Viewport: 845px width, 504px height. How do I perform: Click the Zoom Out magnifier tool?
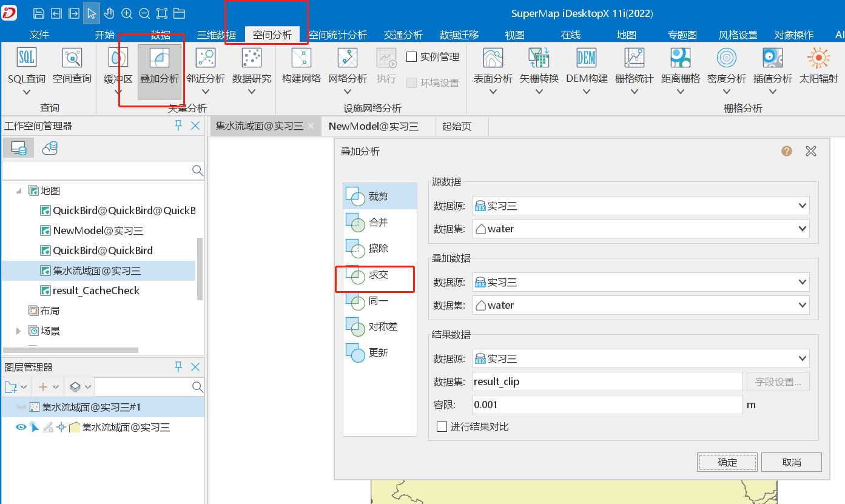(144, 13)
